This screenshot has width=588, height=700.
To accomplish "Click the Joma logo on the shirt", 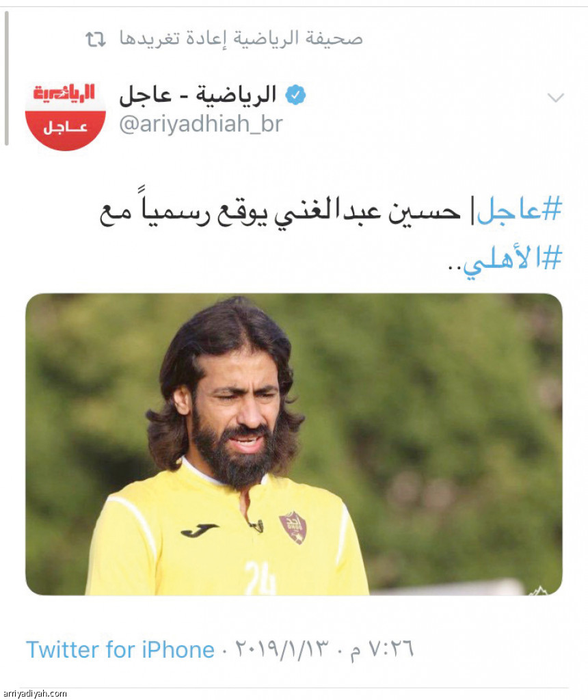I will point(200,530).
